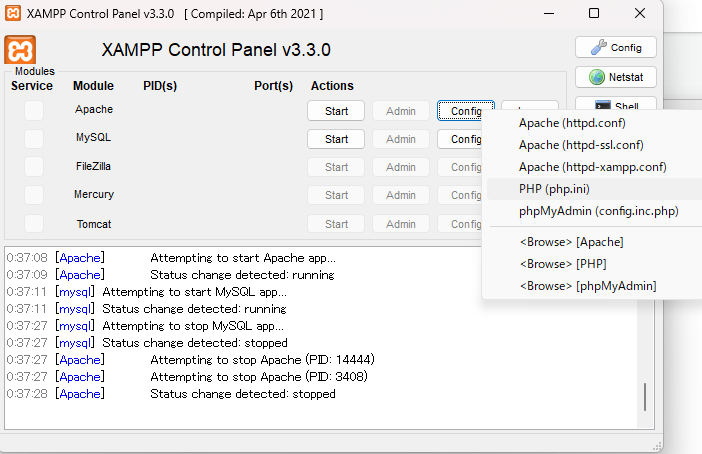Select Apache (httpd-ssl.conf) menu entry
Viewport: 702px width, 454px height.
(594, 145)
